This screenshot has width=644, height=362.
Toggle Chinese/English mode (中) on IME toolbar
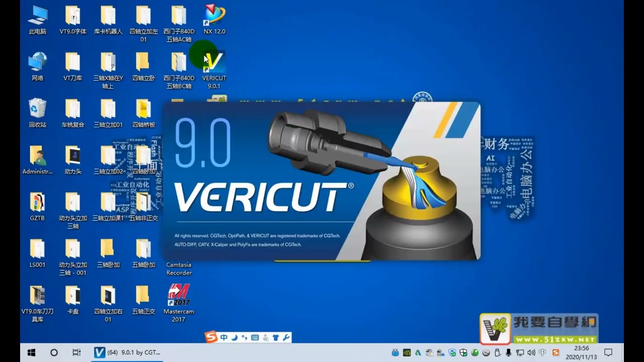point(224,337)
